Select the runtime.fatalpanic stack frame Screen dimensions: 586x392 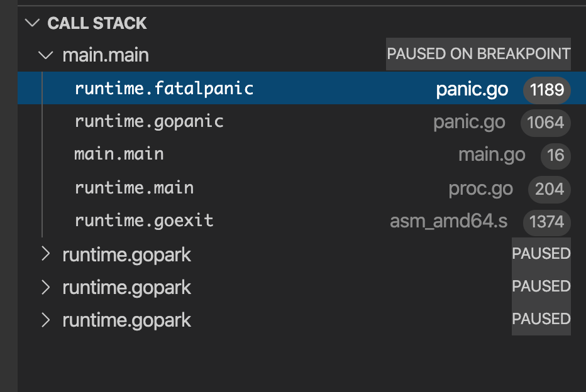[164, 88]
